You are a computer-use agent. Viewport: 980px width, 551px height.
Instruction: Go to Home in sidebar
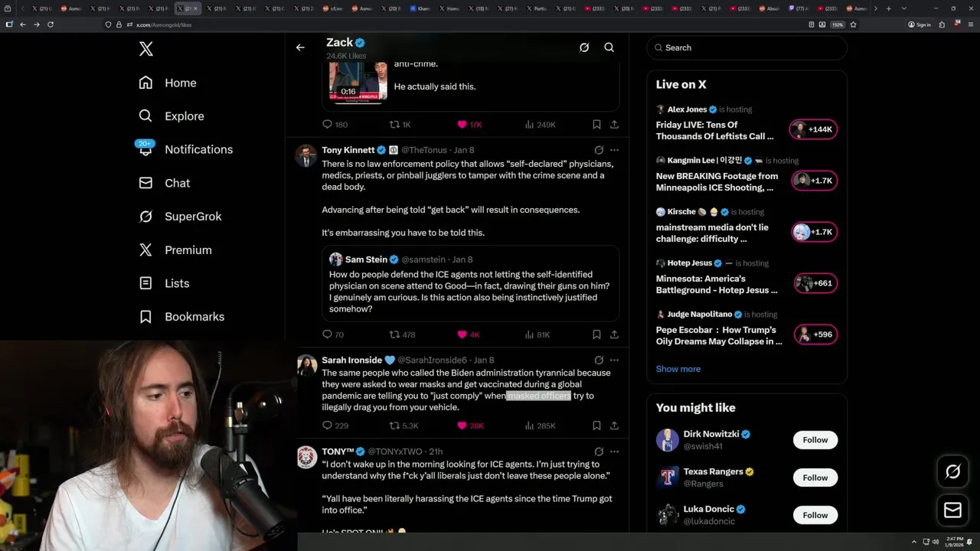(168, 83)
